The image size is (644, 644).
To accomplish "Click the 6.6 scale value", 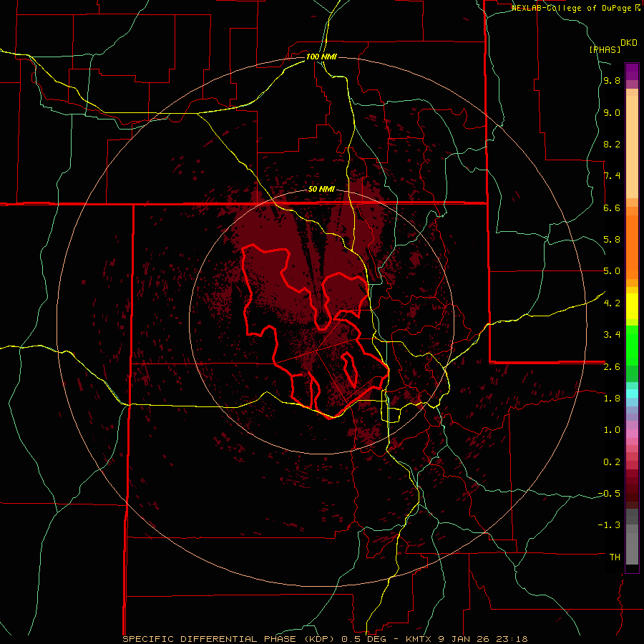I will click(x=612, y=208).
